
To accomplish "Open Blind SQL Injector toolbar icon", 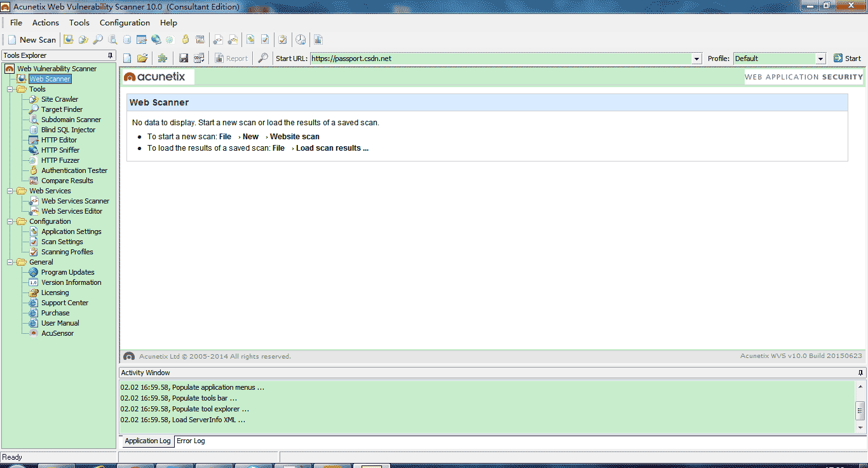I will point(127,39).
